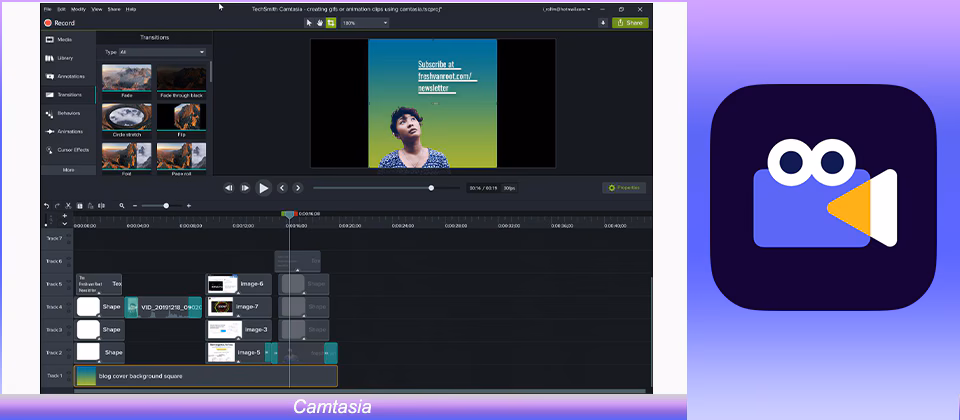Click the red Record button
Image resolution: width=960 pixels, height=420 pixels.
coord(59,23)
